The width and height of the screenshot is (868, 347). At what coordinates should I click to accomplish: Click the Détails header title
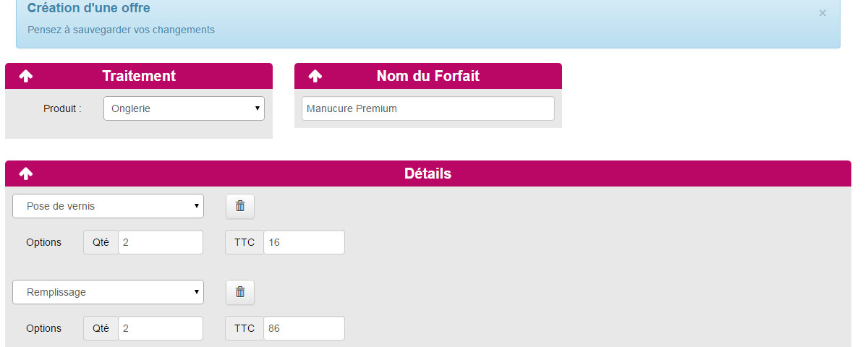[x=427, y=173]
